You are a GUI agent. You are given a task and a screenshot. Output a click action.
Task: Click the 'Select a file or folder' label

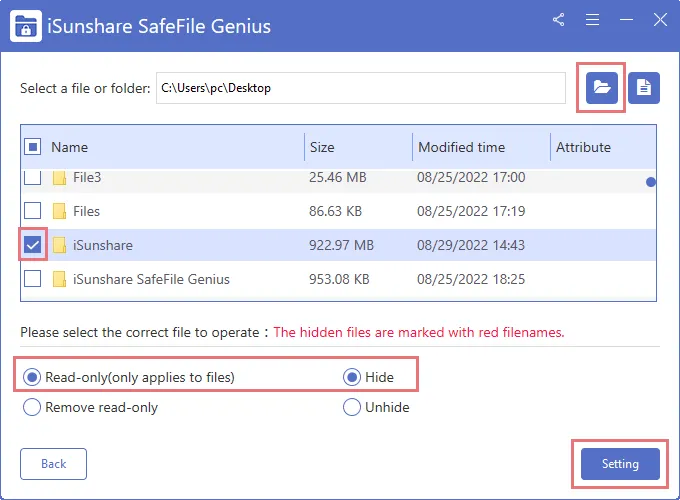[85, 88]
